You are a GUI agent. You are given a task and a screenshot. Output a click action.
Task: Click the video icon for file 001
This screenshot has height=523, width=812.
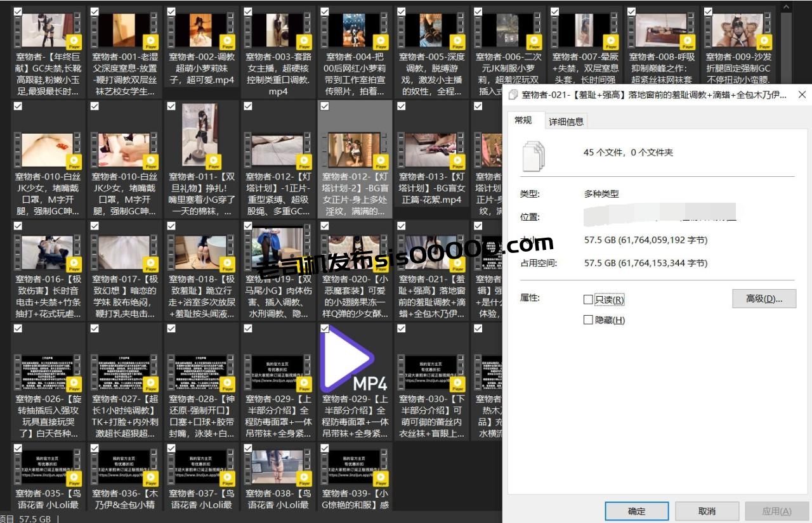(x=124, y=30)
